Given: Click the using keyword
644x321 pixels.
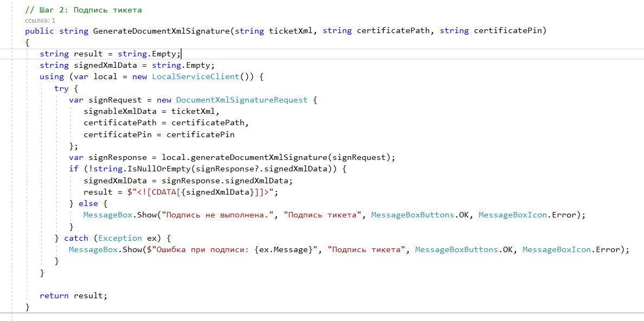Looking at the screenshot, I should pyautogui.click(x=51, y=76).
